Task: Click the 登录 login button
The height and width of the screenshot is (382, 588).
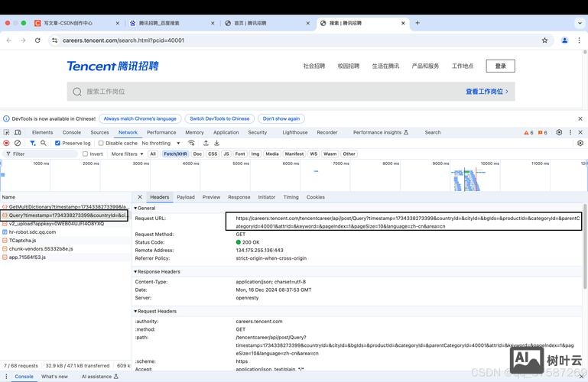Action: 500,66
